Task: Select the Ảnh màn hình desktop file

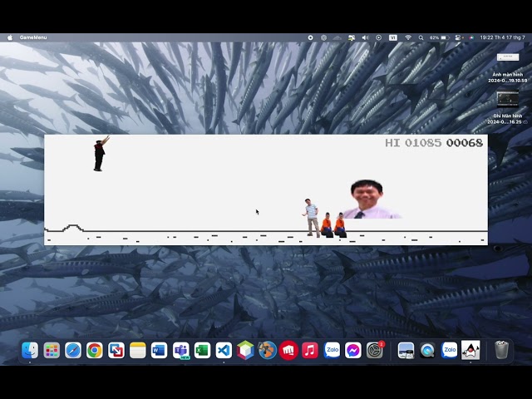Action: [508, 67]
